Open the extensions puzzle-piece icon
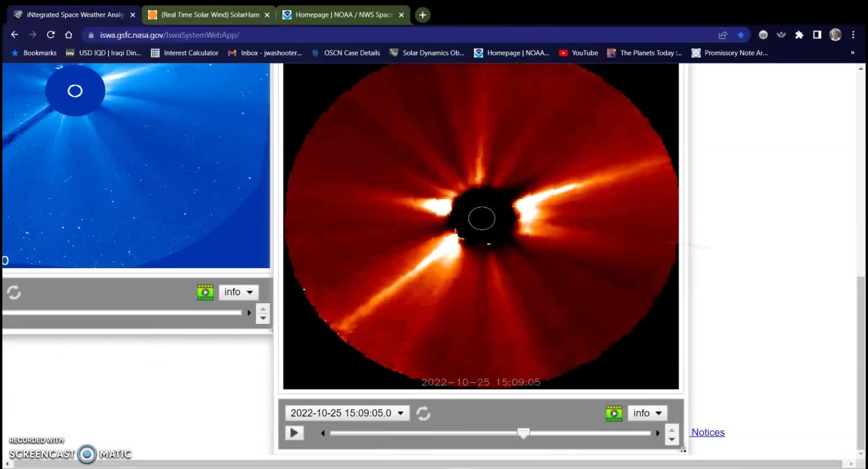 [799, 35]
